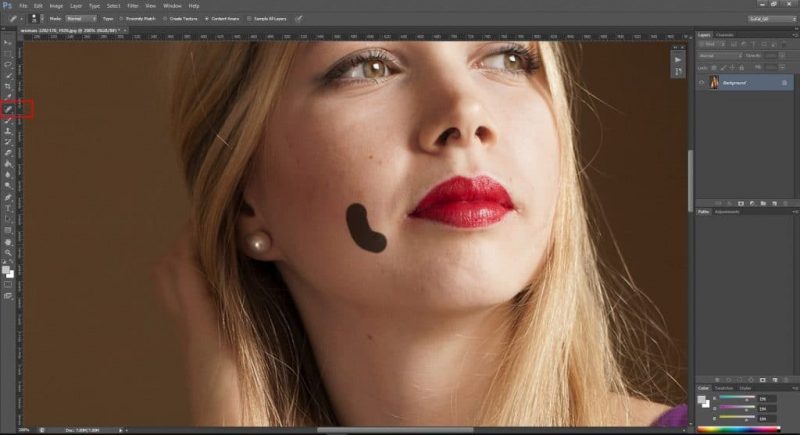Open the Mode dropdown in options bar
This screenshot has height=435, width=800.
[81, 19]
